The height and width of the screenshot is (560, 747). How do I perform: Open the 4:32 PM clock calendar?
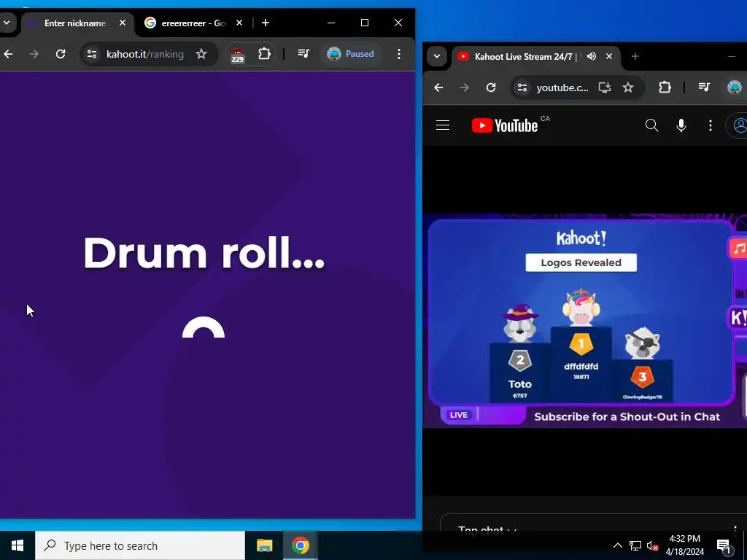[684, 545]
